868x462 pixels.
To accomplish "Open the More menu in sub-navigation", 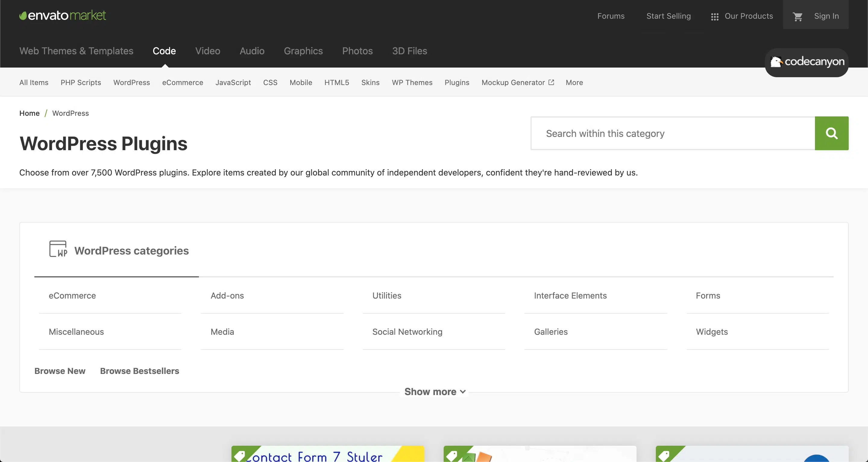I will click(x=574, y=83).
